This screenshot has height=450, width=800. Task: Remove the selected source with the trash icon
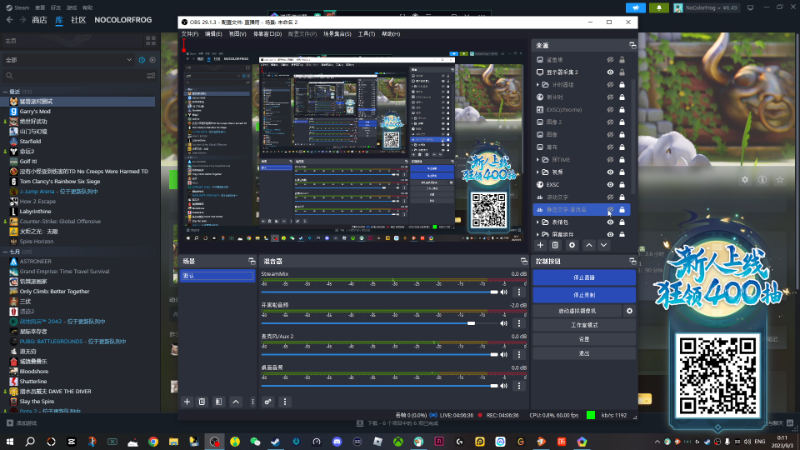tap(555, 245)
